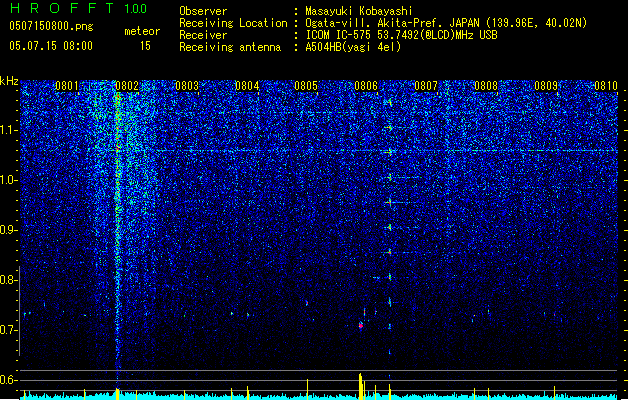This screenshot has width=629, height=400.
Task: Click the 0802 time marker
Action: pos(127,86)
